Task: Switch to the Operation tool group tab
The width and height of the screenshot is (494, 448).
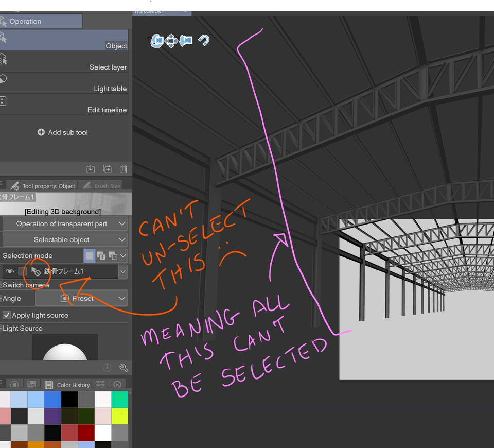Action: [x=41, y=21]
